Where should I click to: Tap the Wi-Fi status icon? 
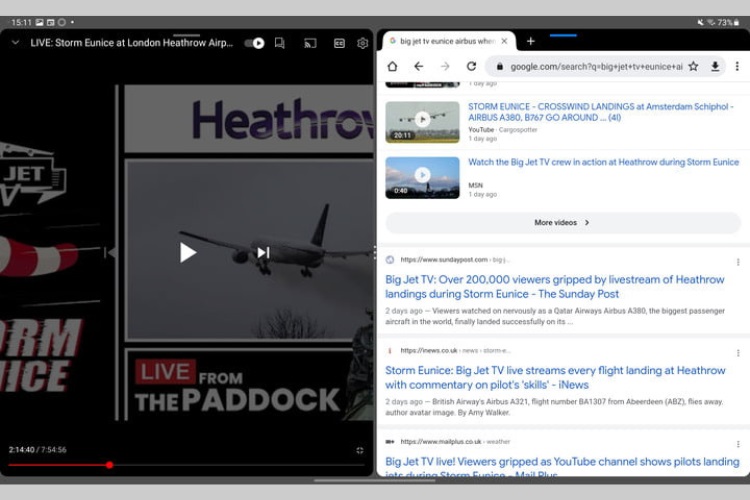tap(711, 22)
